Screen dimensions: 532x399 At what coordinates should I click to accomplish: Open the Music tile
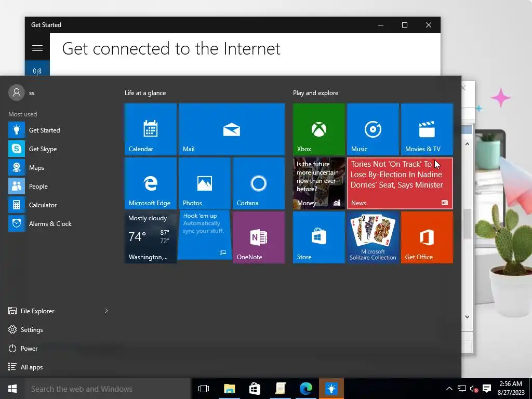(x=373, y=129)
